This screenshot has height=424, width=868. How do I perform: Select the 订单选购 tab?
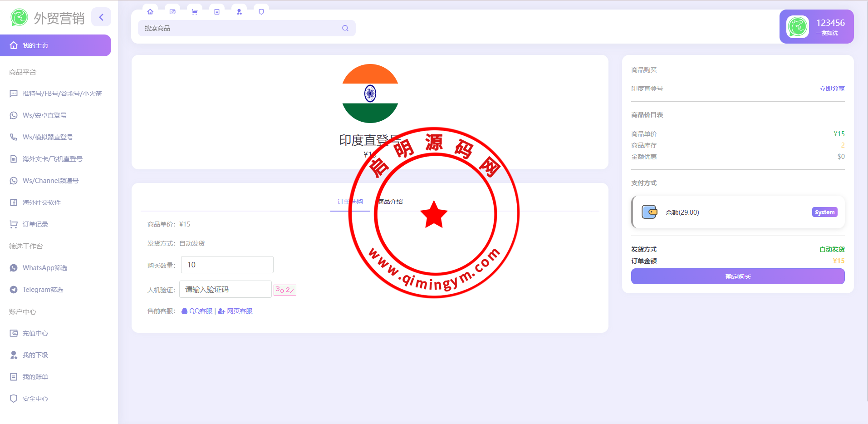coord(350,202)
